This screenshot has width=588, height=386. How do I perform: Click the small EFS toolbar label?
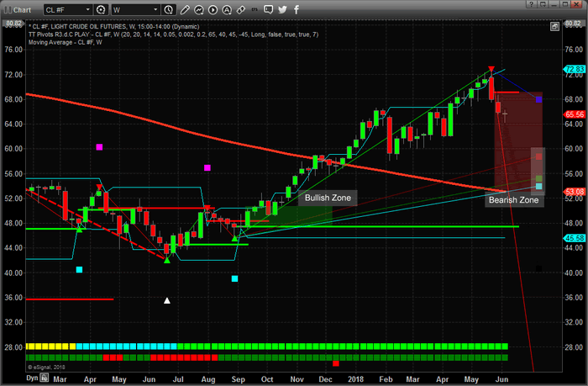[255, 10]
